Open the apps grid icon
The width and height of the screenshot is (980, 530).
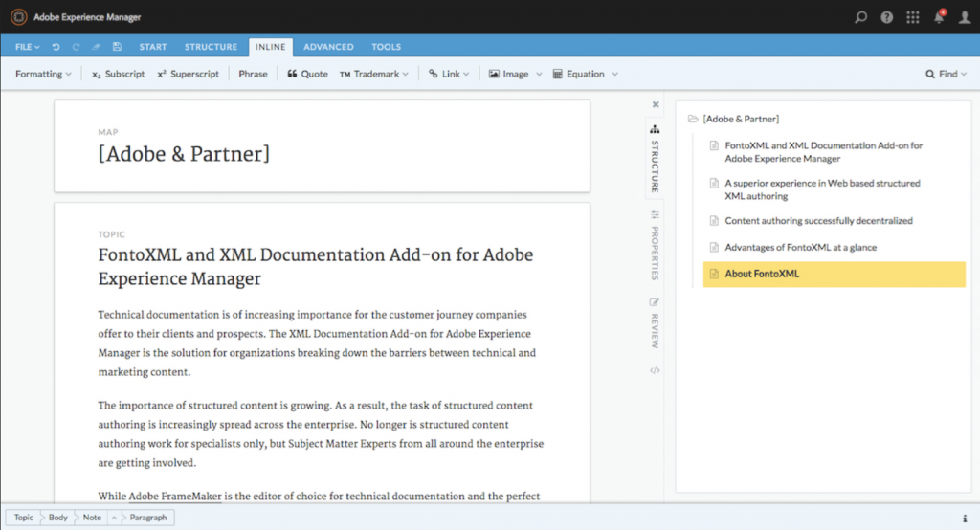click(x=913, y=17)
